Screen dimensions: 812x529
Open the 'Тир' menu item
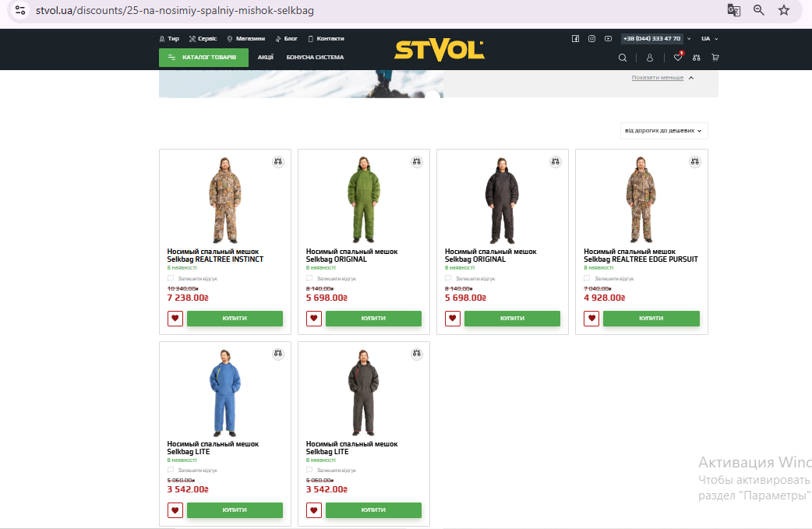169,39
